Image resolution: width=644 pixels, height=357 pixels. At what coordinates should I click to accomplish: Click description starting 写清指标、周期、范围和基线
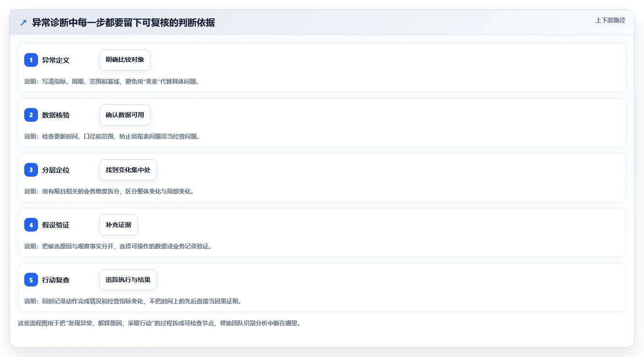click(x=112, y=81)
